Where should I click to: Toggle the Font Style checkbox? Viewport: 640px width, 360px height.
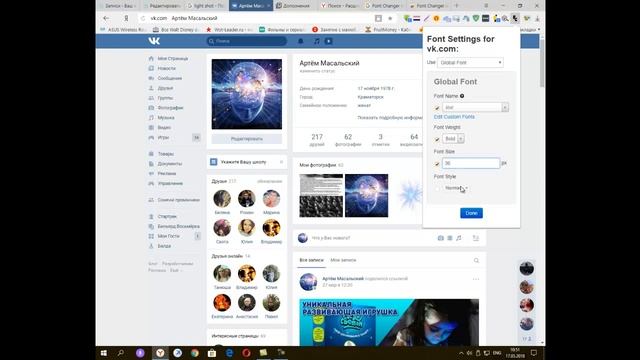437,188
